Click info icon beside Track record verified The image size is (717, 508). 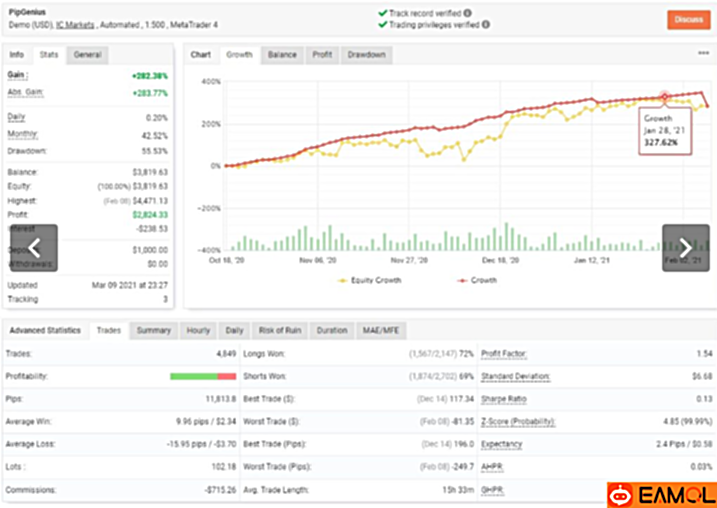point(468,14)
